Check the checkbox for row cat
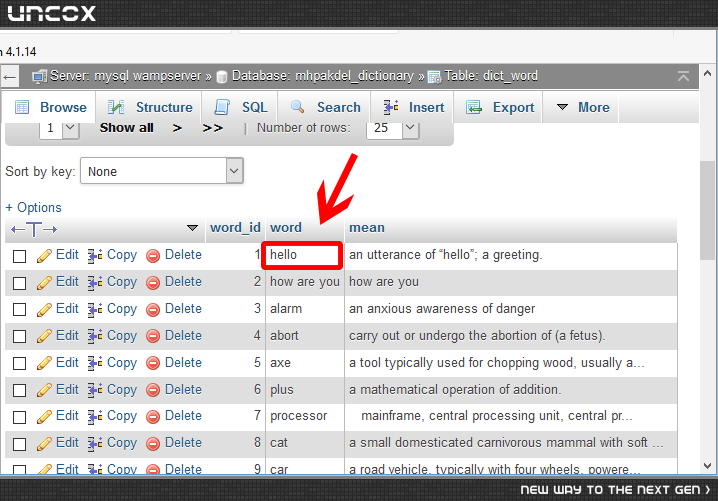718x501 pixels. click(19, 444)
